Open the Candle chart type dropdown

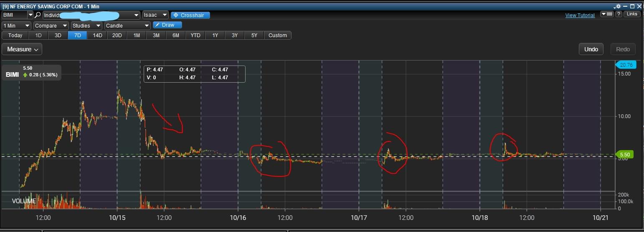click(127, 25)
